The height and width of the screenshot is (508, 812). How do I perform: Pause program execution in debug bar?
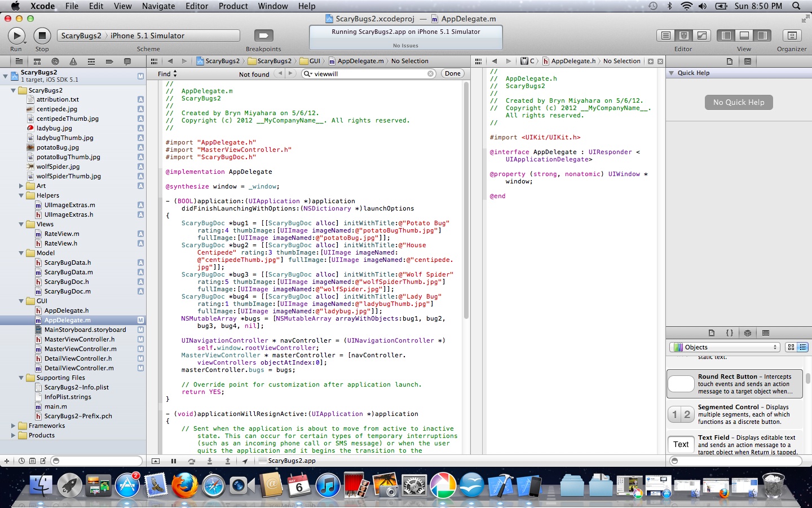point(174,461)
